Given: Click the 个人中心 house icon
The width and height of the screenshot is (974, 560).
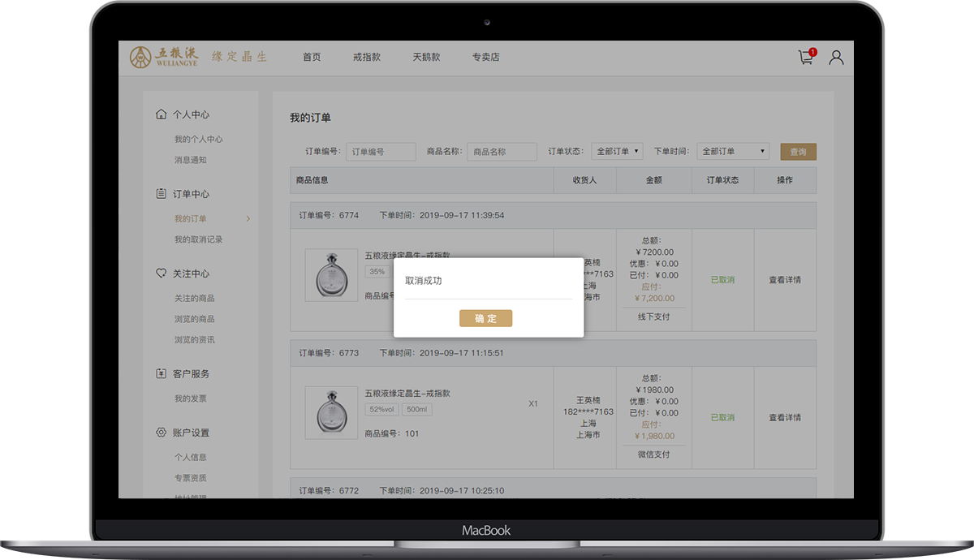Looking at the screenshot, I should pos(161,114).
